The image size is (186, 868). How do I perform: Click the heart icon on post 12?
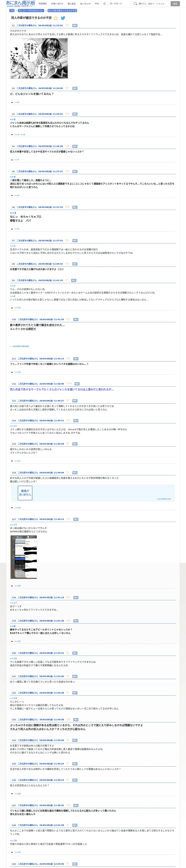click(x=67, y=384)
